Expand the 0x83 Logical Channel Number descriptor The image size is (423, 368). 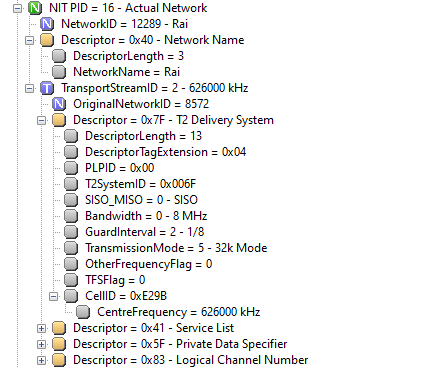[x=41, y=360]
